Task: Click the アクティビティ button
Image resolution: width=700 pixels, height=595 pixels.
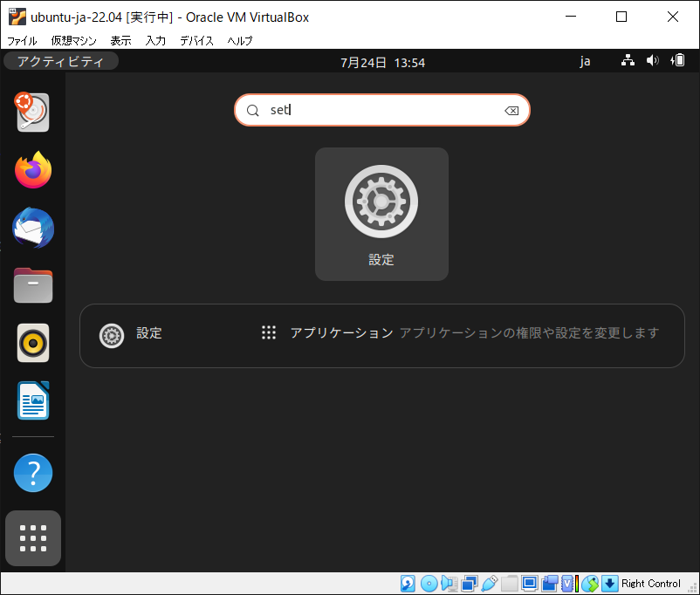Action: point(61,61)
